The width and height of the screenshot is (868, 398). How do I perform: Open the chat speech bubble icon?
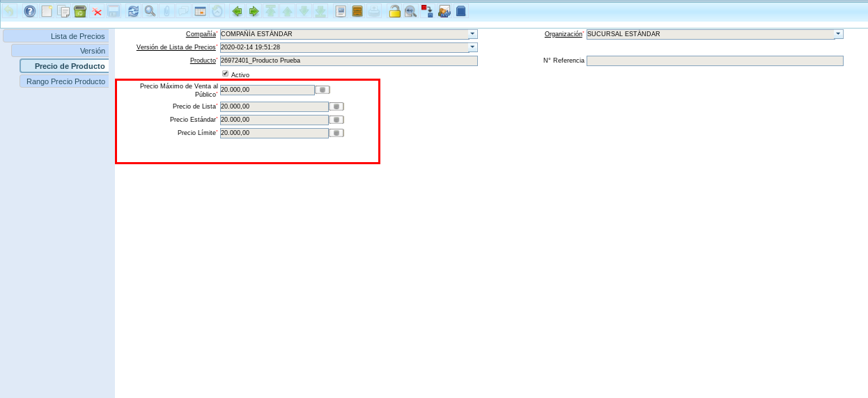coord(183,11)
